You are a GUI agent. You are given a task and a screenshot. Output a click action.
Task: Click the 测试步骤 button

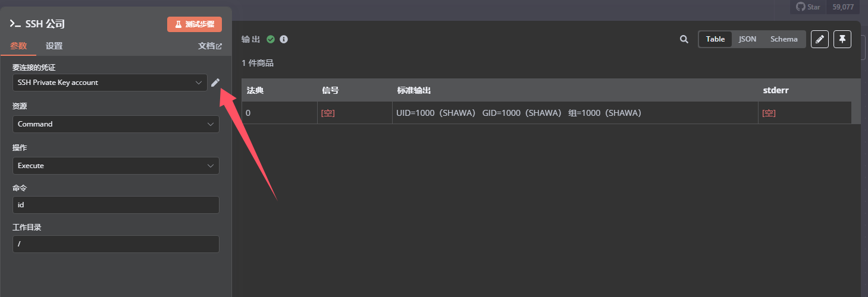click(x=195, y=24)
